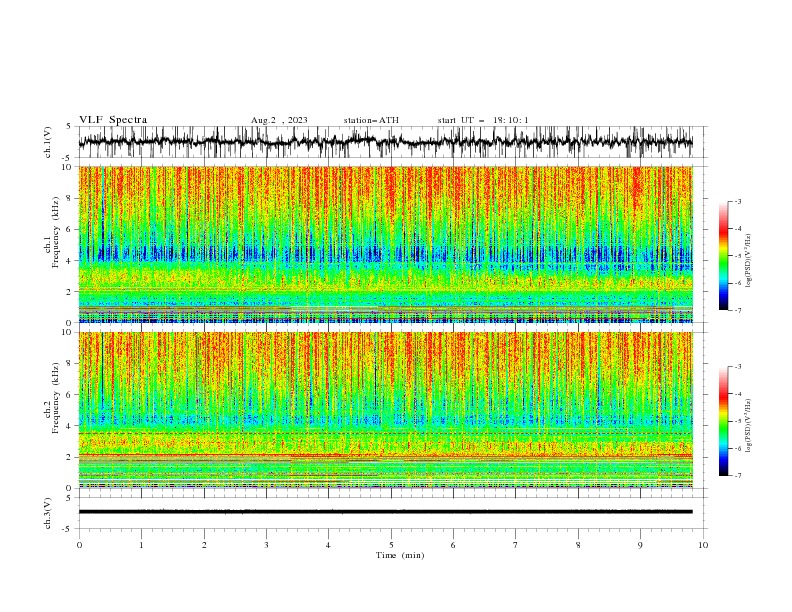Click the "-3" tick on ch.2 colorbar
This screenshot has height=612, width=792.
[738, 367]
